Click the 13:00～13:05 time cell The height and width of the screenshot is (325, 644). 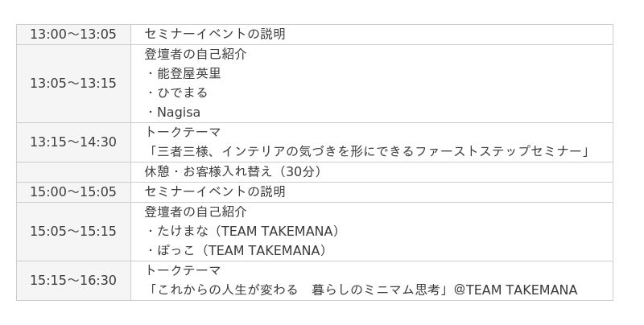pyautogui.click(x=73, y=35)
